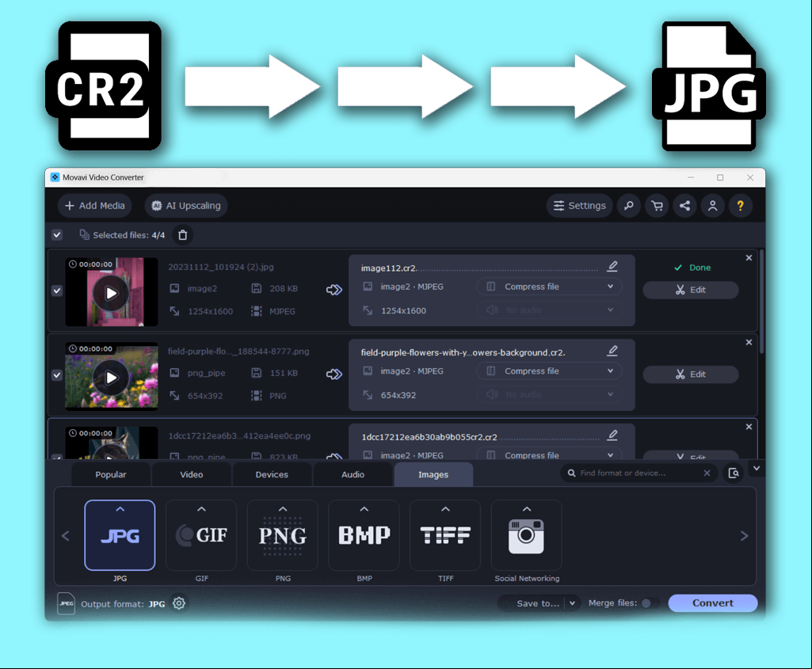Go to next formats with right arrow

(x=744, y=536)
